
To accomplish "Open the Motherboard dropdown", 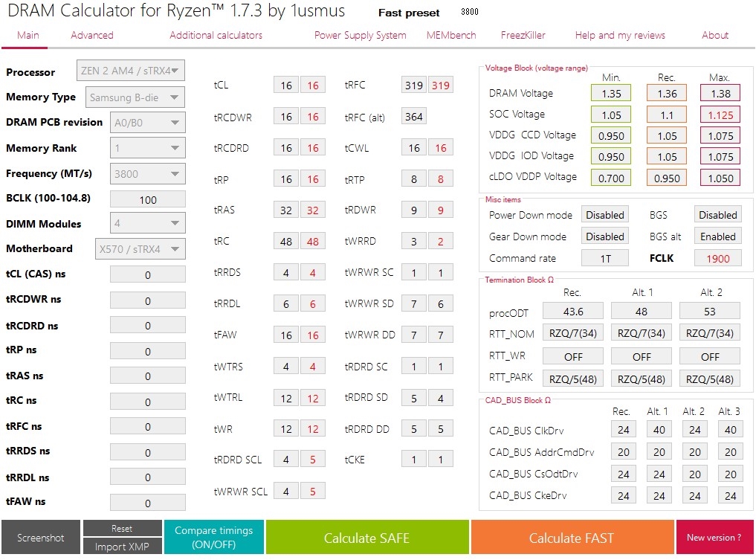I will point(140,249).
